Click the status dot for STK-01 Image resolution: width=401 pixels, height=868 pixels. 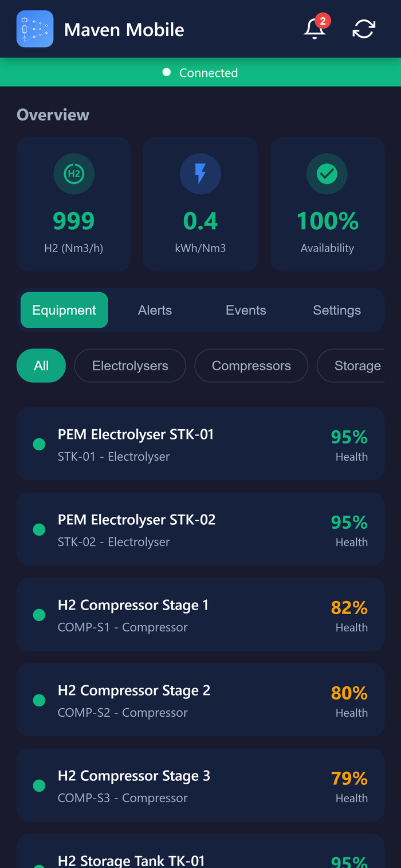pos(39,444)
